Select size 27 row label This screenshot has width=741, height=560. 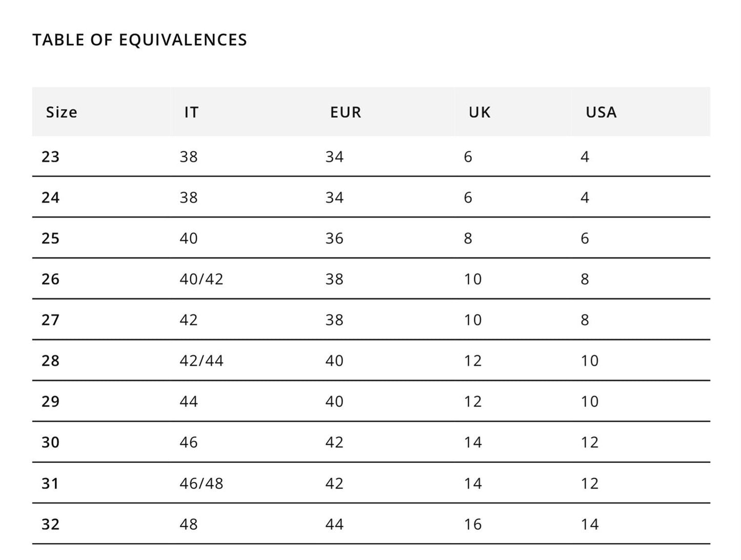click(x=50, y=320)
